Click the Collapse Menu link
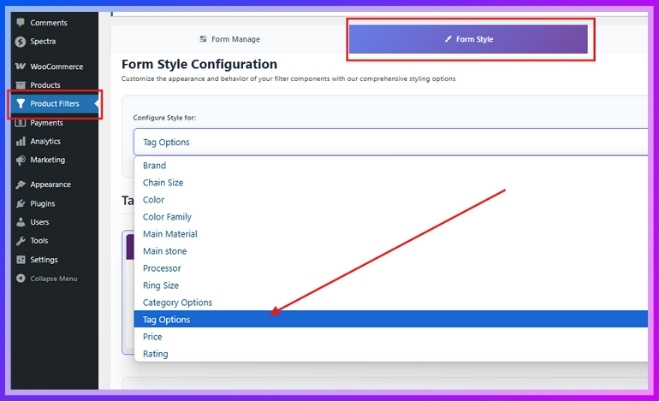Viewport: 660px width, 402px height. [53, 278]
